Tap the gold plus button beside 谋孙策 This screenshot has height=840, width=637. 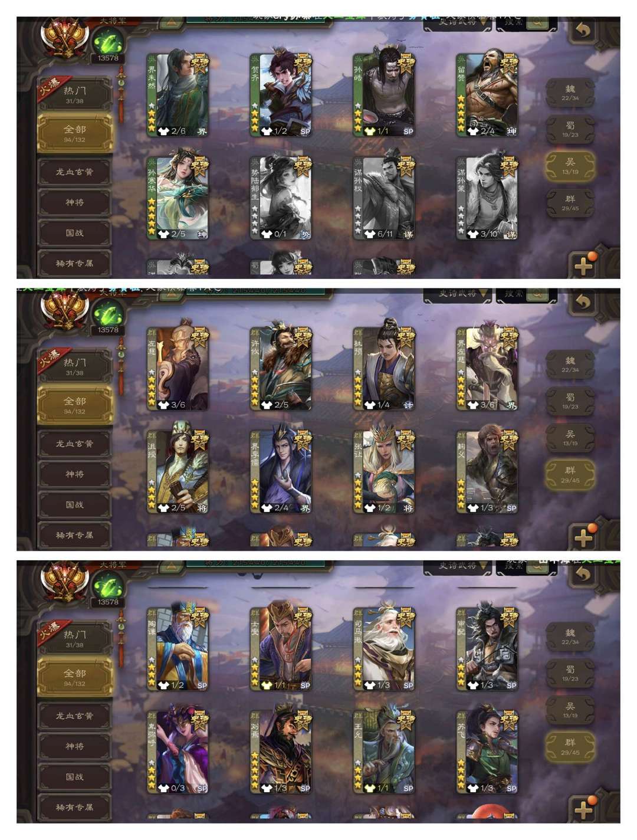click(x=583, y=265)
